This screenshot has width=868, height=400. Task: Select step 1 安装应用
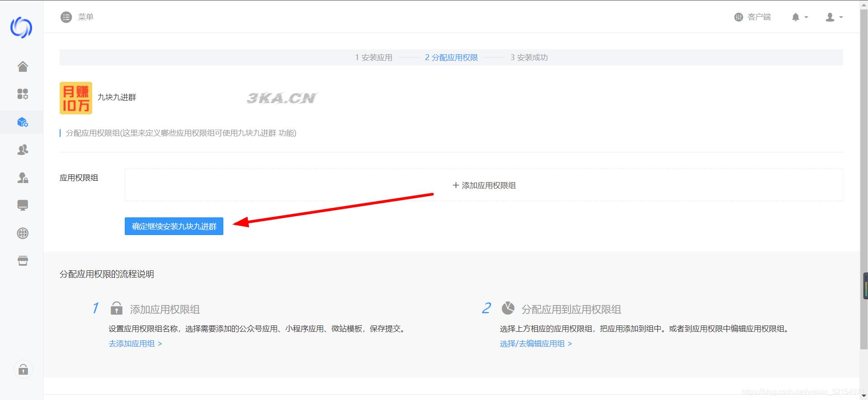(373, 57)
